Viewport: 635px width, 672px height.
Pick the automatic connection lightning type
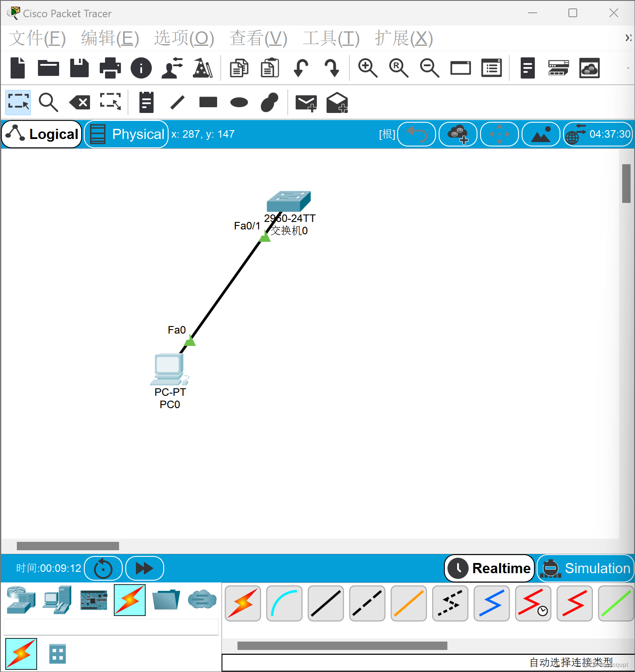click(242, 603)
